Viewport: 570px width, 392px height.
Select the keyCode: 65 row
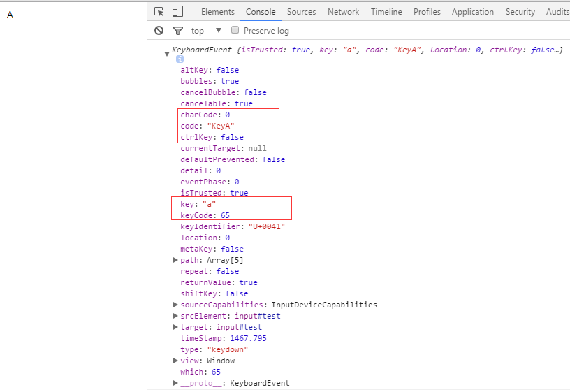click(x=205, y=215)
